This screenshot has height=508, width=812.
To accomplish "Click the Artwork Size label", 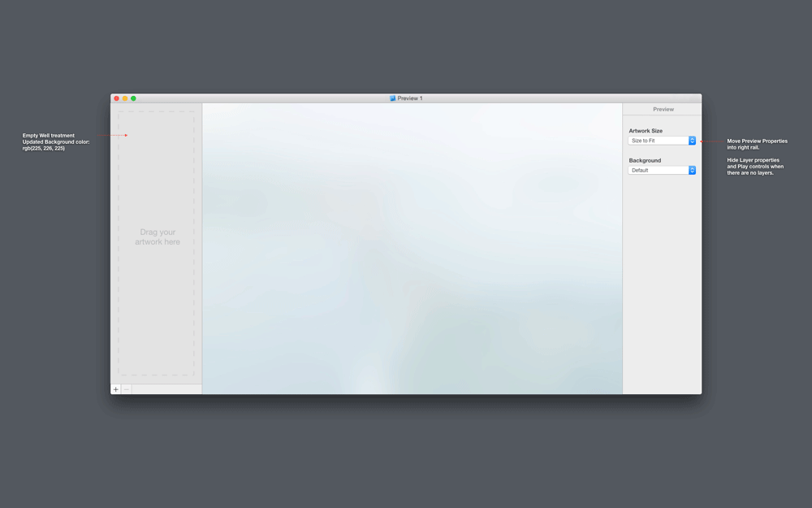I will click(646, 131).
